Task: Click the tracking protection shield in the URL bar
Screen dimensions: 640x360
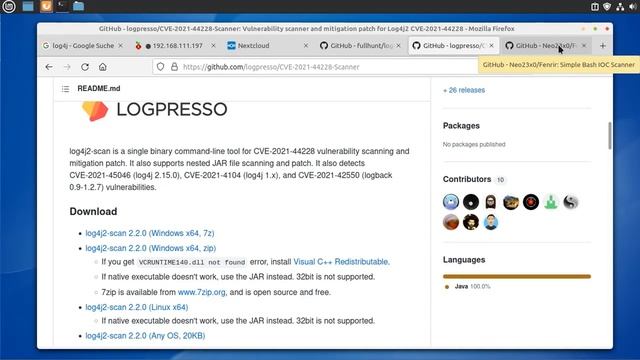Action: click(160, 67)
